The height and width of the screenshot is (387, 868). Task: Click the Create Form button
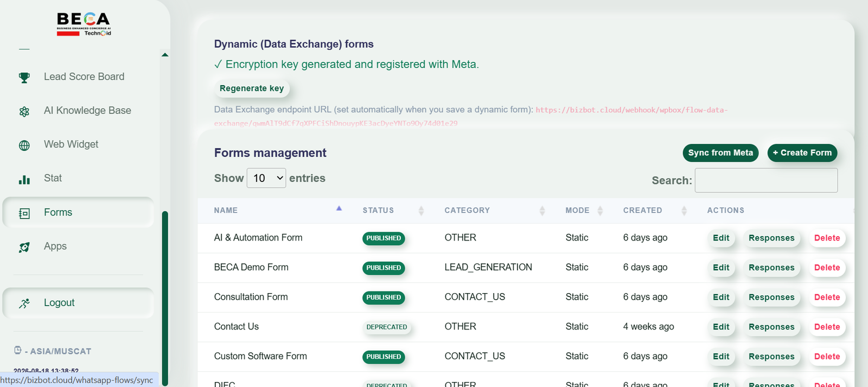[x=802, y=153]
